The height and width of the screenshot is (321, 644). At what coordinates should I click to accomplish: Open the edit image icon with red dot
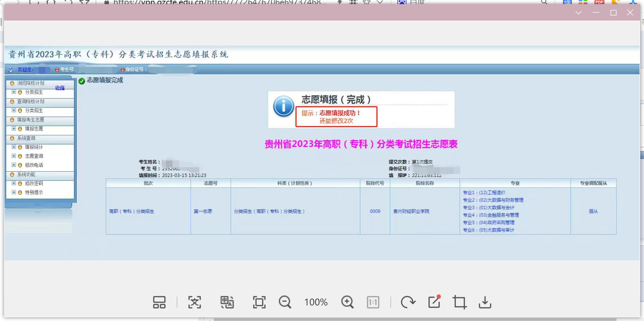434,302
